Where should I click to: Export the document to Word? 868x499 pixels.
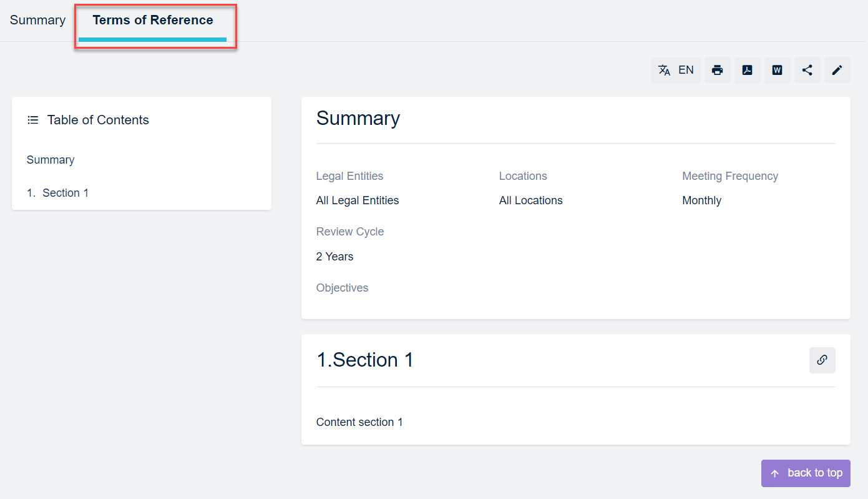coord(777,70)
